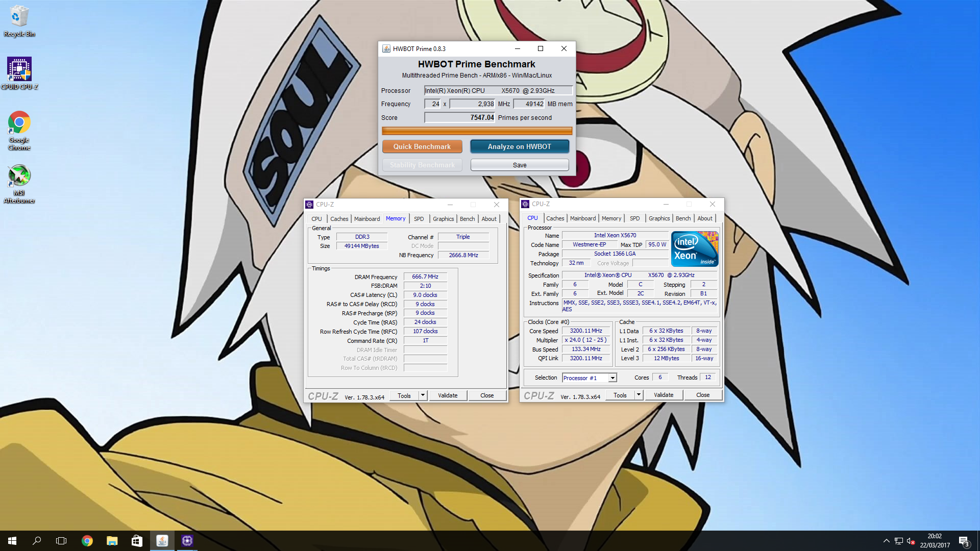Open network status tray icon

click(x=899, y=541)
